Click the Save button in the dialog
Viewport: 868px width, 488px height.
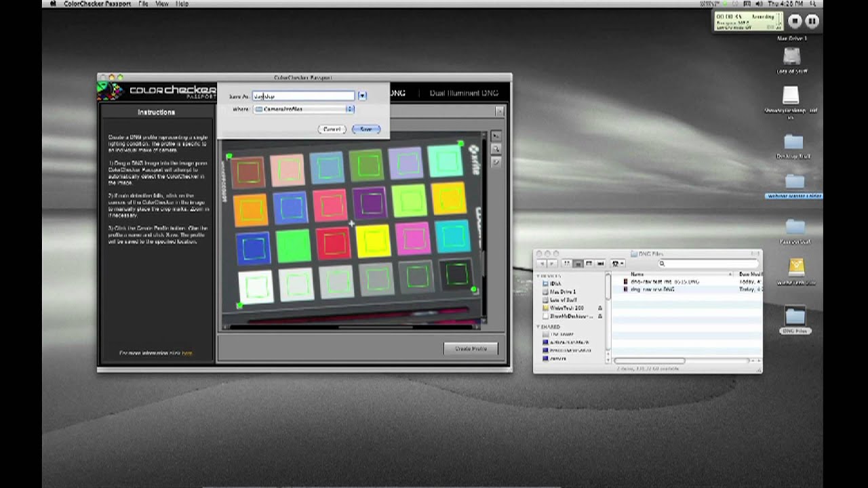tap(366, 129)
